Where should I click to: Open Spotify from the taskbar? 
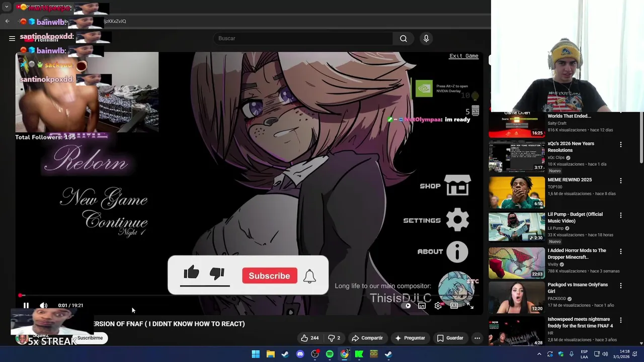click(x=330, y=354)
